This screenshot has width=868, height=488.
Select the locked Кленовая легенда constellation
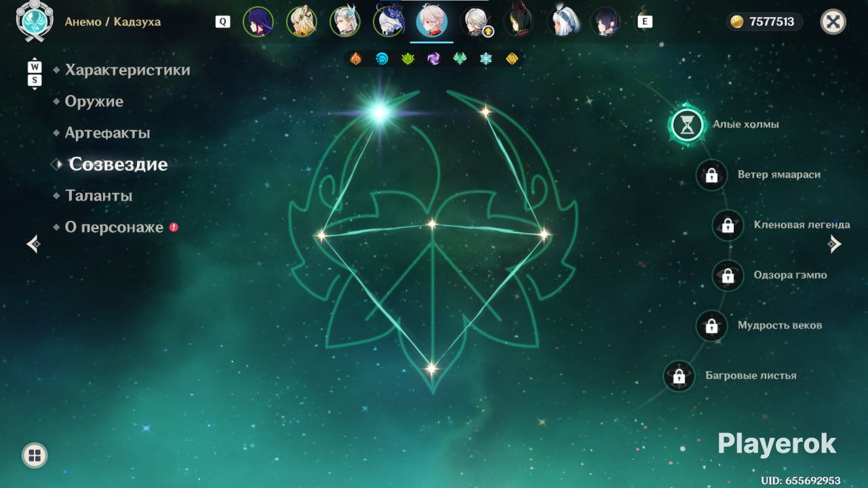(x=728, y=225)
